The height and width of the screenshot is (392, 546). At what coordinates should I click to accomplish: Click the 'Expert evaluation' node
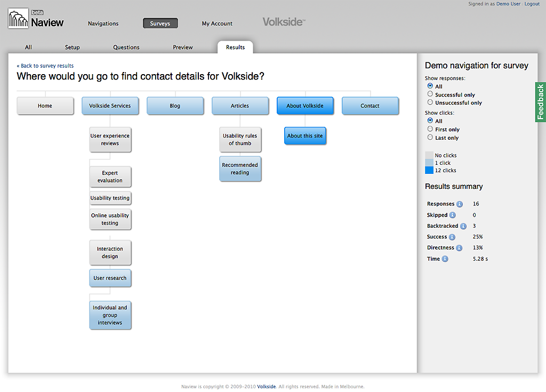pos(110,177)
